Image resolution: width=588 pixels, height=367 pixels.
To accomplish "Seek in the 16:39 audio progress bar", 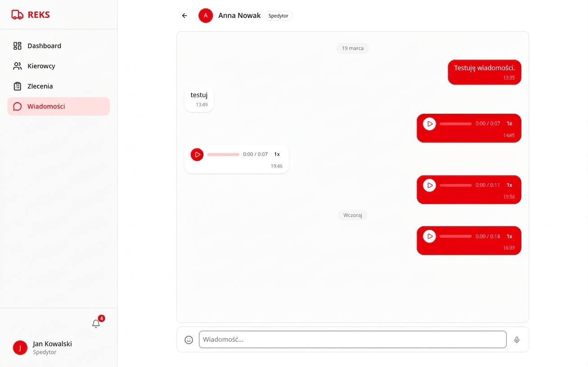I will 456,237.
